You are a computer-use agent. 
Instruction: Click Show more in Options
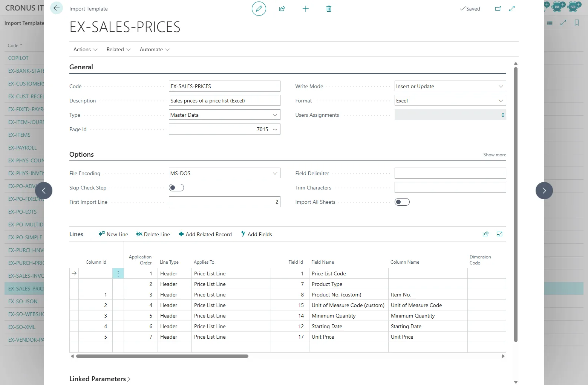pos(495,155)
